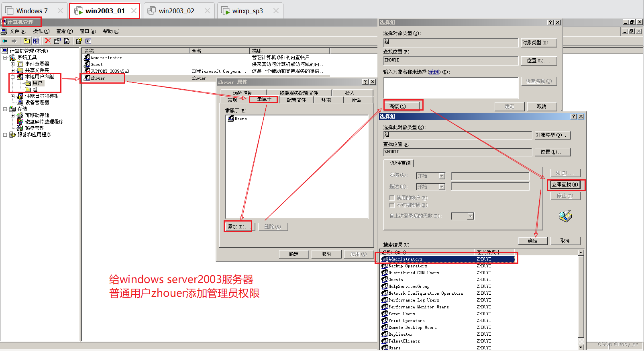Select the Guest user icon in list
The image size is (644, 351).
[x=87, y=64]
